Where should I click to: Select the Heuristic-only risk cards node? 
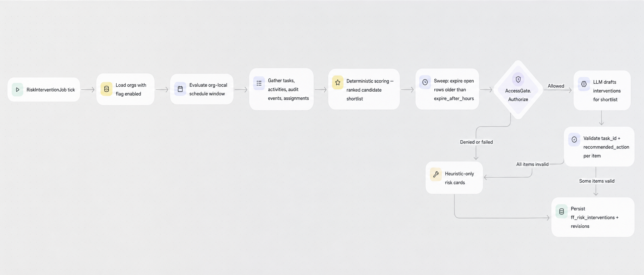coord(454,178)
